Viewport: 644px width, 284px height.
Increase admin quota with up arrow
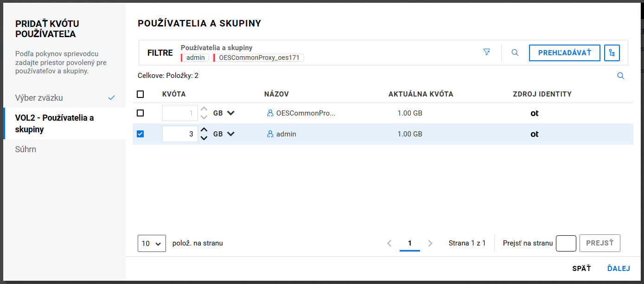tap(204, 130)
